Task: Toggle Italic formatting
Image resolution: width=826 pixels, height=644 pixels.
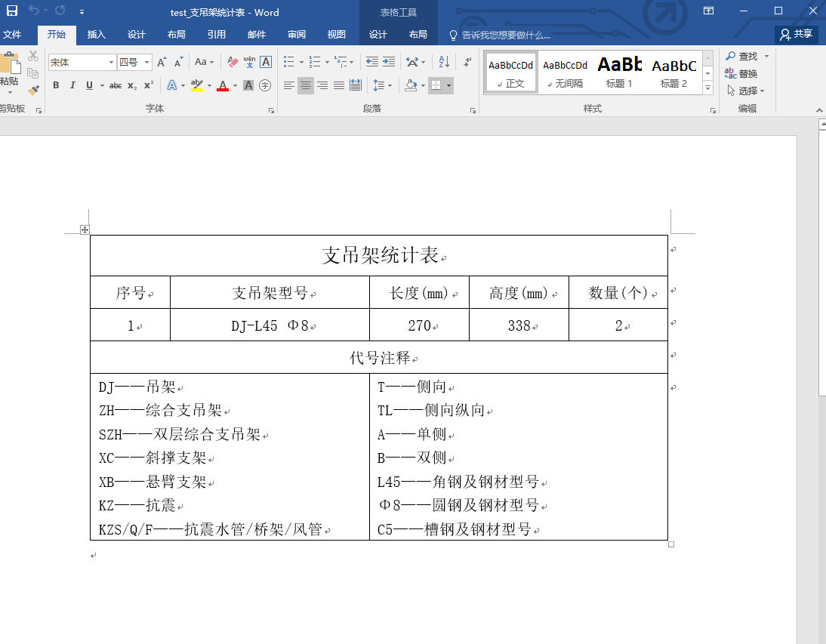Action: 72,85
